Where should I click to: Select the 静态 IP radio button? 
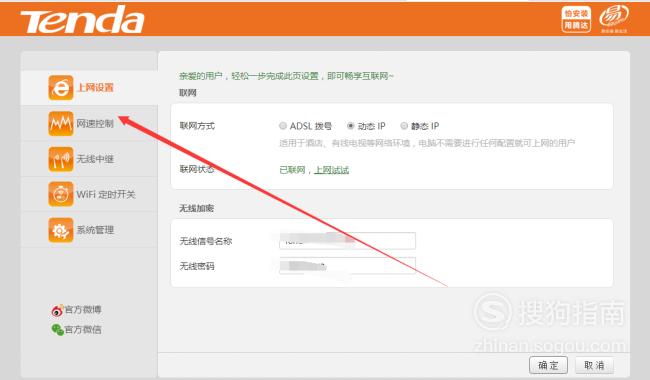tap(404, 126)
